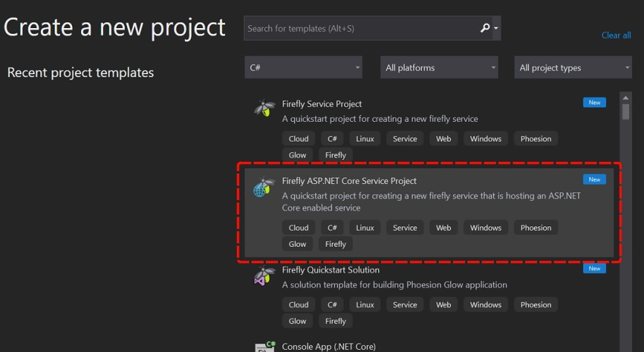
Task: Click Phoesion tag under Firefly Service Project
Action: (x=536, y=139)
